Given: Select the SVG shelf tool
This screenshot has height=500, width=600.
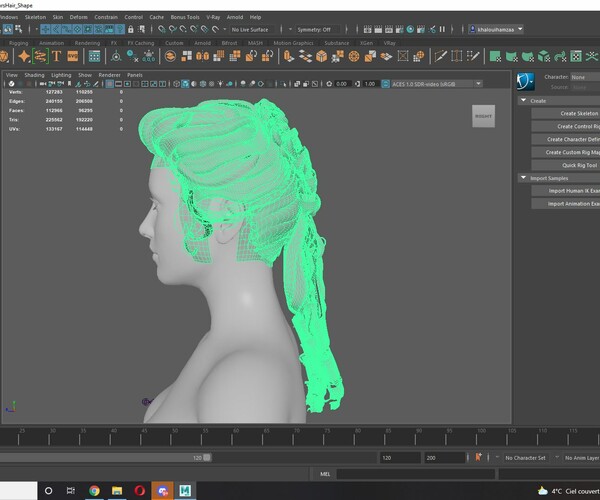Looking at the screenshot, I should pyautogui.click(x=72, y=56).
